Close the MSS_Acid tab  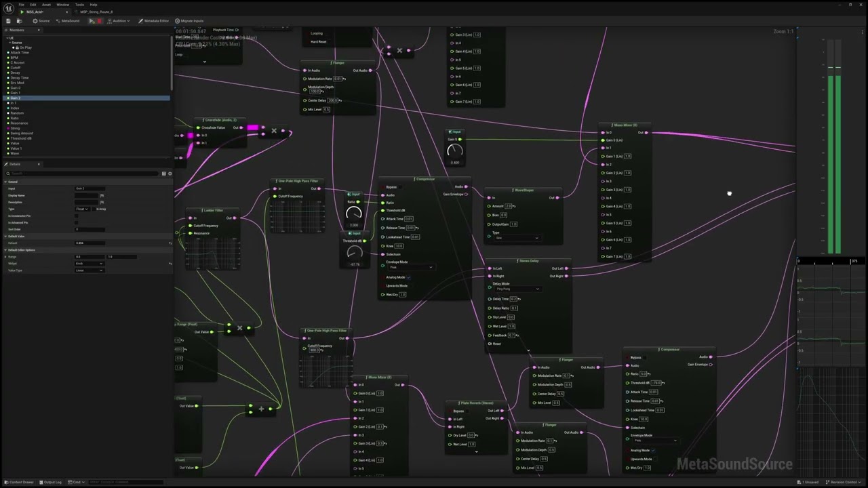67,12
